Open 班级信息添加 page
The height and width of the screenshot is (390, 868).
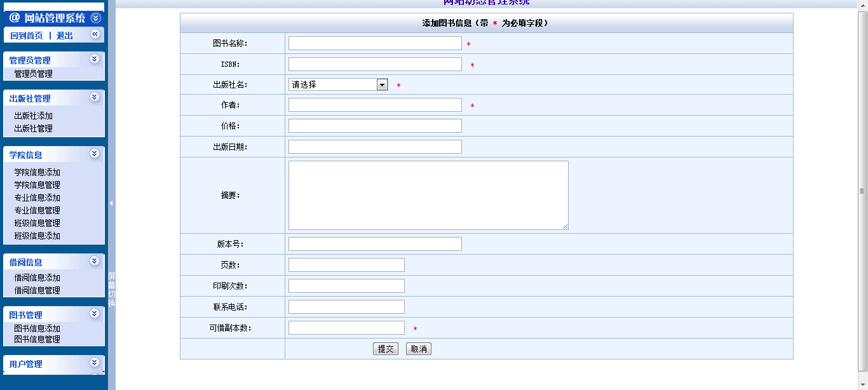point(37,236)
